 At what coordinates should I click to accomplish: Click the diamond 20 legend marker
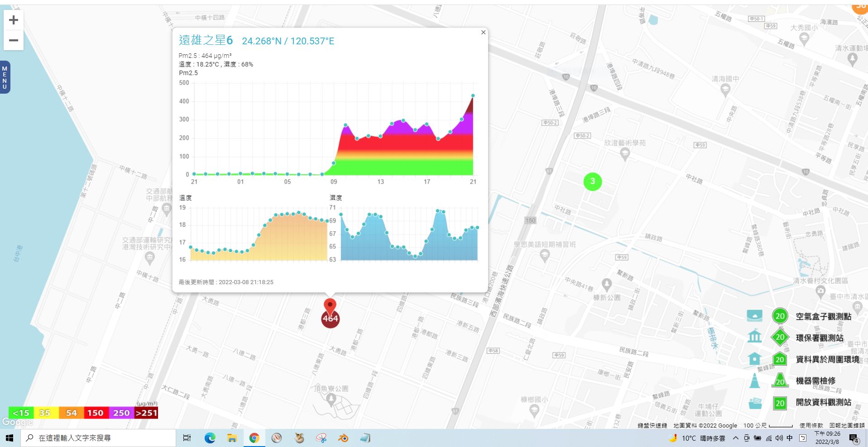(780, 337)
